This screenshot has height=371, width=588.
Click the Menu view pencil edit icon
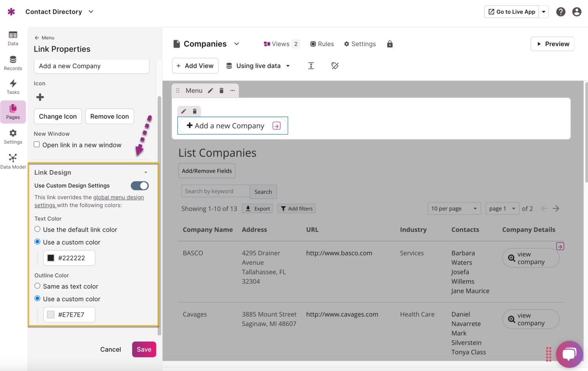[x=211, y=91]
